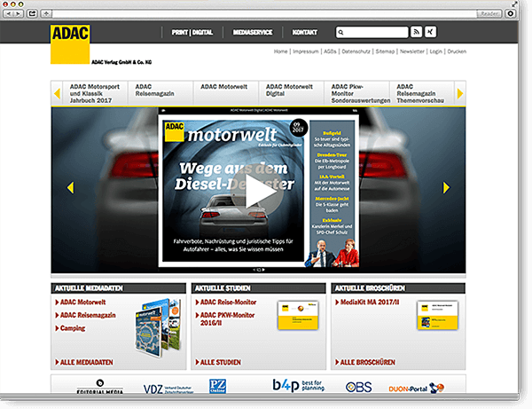532x409 pixels.
Task: Play the motorwelt video
Action: 257,191
